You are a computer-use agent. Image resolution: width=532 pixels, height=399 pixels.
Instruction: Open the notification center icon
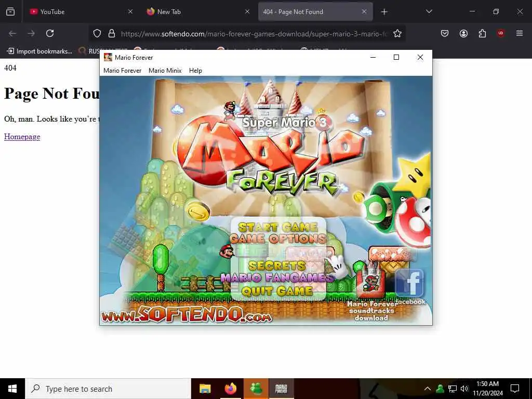[x=515, y=389]
